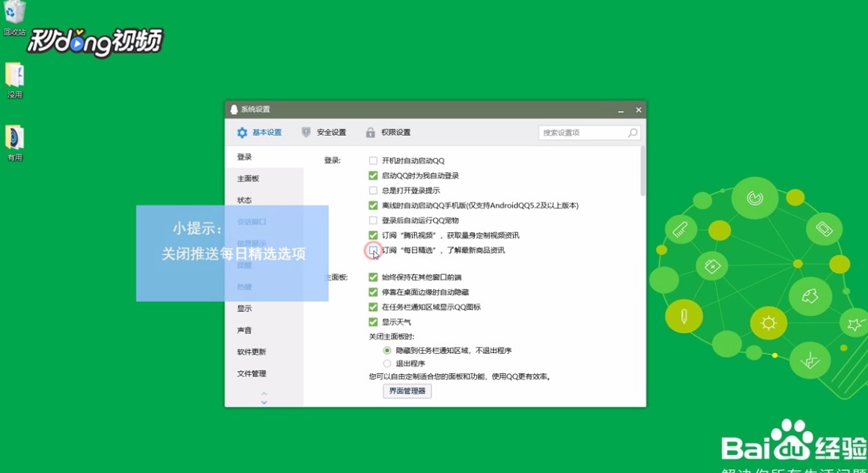Image resolution: width=868 pixels, height=473 pixels.
Task: Click the lock icon of 权限设置
Action: (370, 133)
